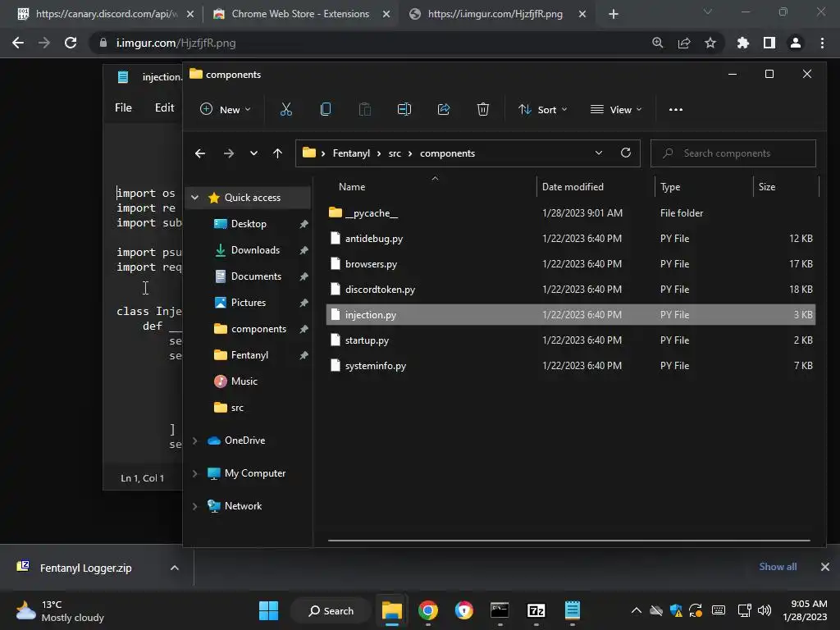Select the i.imgur.com HjzfjfR.png tab

tap(495, 14)
